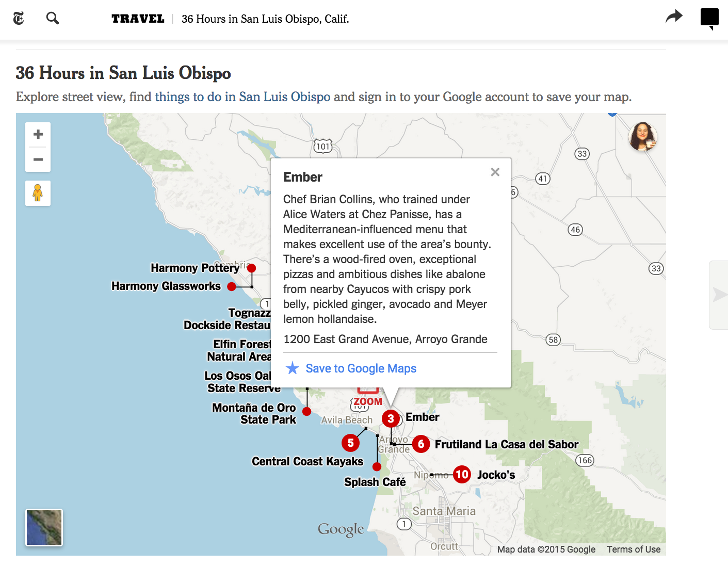The width and height of the screenshot is (728, 567).
Task: Open the New York Times home logo
Action: (19, 19)
